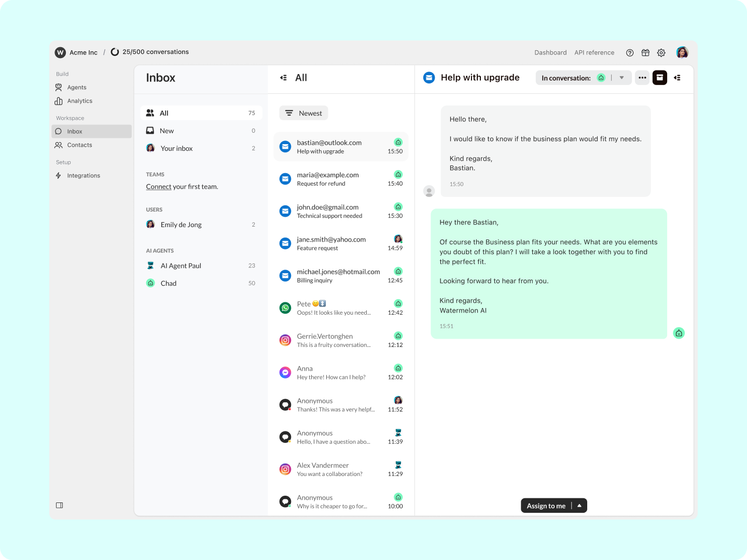Open workspace settings via the gear icon

point(661,52)
